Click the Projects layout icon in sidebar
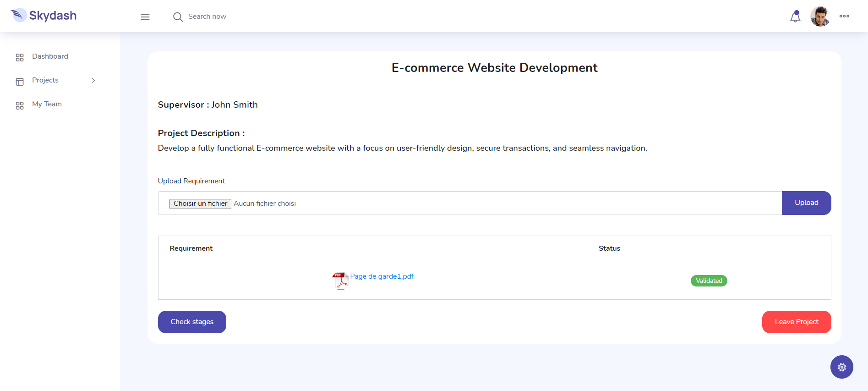This screenshot has width=868, height=391. 20,82
